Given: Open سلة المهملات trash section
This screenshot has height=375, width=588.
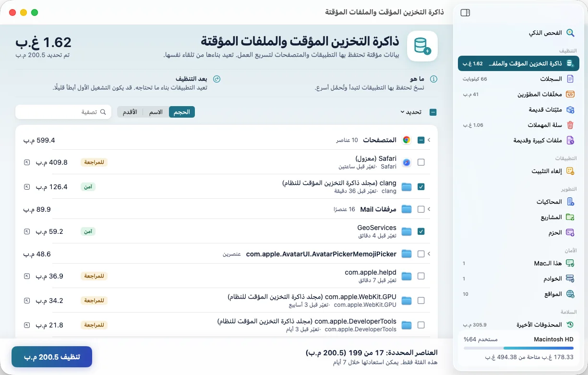Looking at the screenshot, I should coord(518,125).
